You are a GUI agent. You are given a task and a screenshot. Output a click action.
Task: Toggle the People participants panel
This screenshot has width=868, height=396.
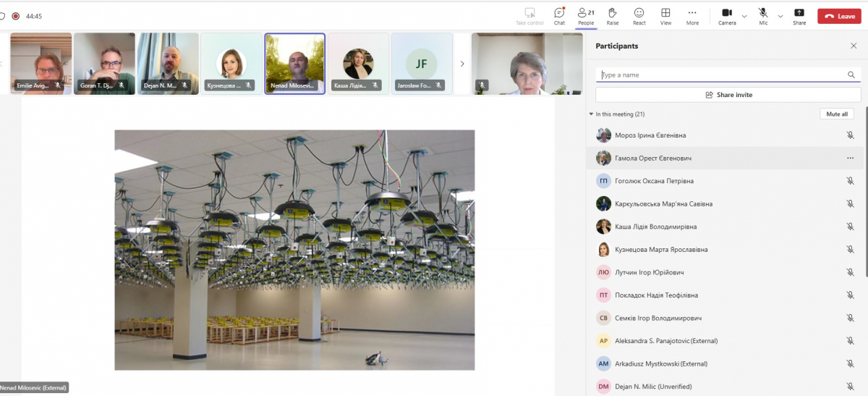[x=585, y=15]
